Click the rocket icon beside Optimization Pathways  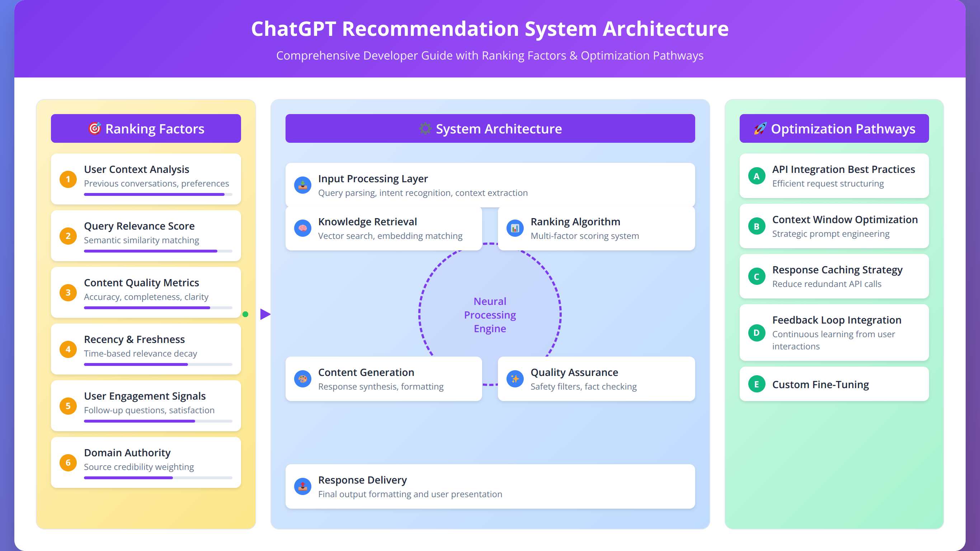[x=760, y=129]
